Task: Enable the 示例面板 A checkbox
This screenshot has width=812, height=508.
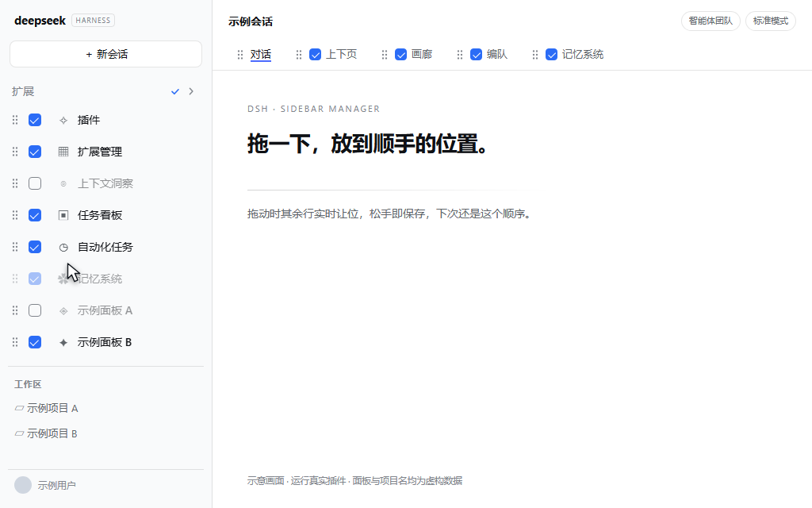Action: click(35, 310)
